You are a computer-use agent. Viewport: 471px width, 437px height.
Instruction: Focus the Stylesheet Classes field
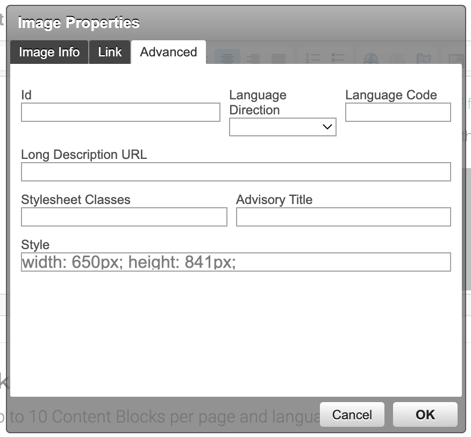124,217
